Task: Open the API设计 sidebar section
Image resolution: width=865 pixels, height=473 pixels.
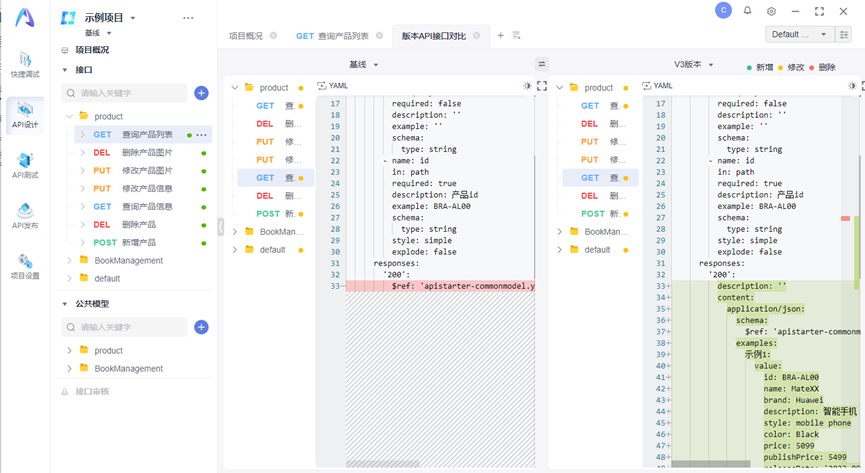Action: coord(25,115)
